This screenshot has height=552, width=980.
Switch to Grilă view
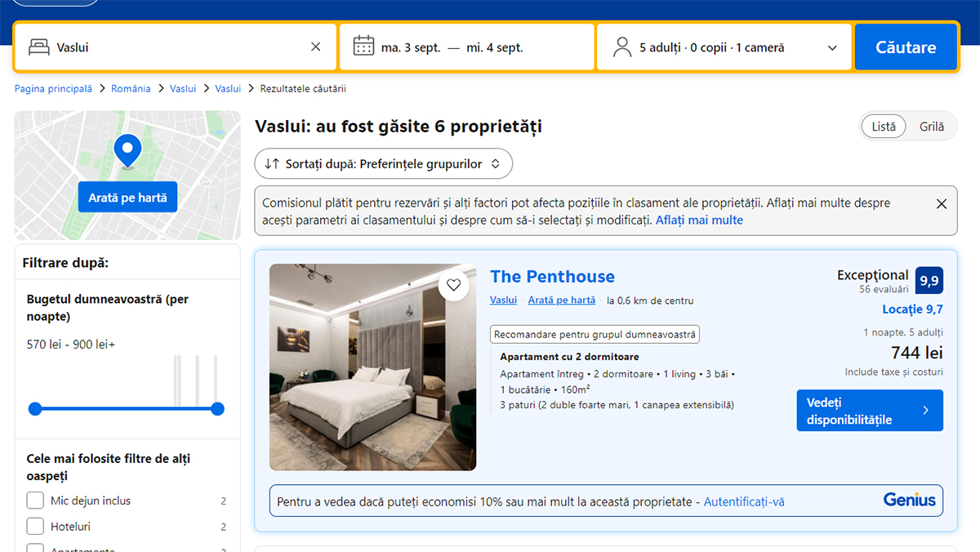(x=932, y=127)
